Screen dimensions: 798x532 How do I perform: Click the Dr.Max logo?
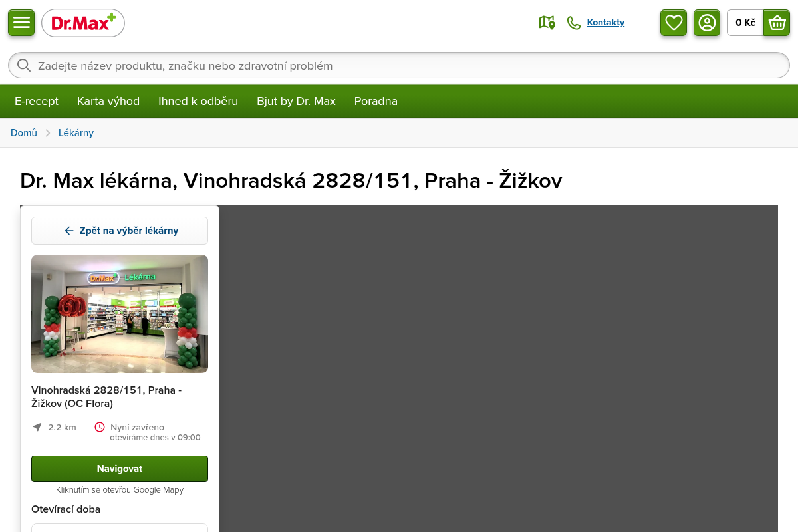(83, 23)
